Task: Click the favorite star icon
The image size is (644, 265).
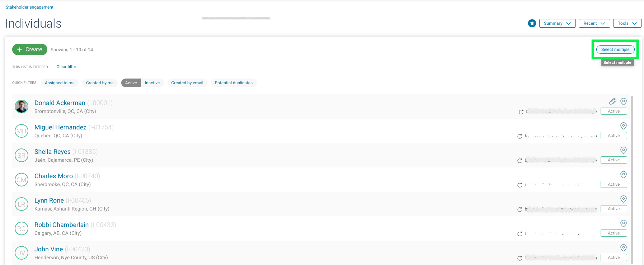Action: (x=532, y=23)
